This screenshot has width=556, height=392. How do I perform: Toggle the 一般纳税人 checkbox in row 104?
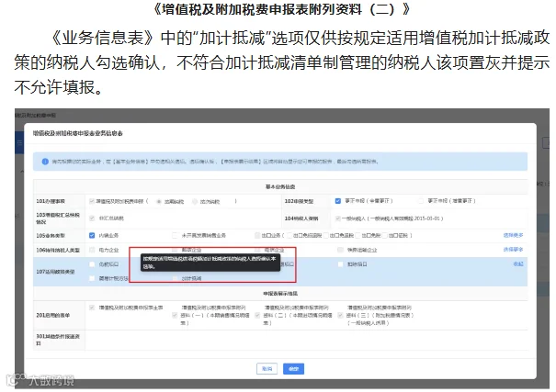coord(337,218)
